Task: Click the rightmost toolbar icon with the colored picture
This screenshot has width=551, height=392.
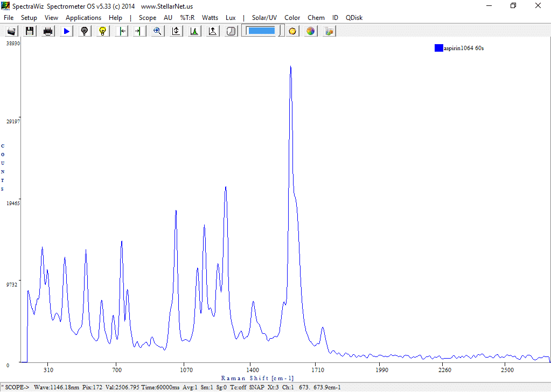Action: click(329, 31)
